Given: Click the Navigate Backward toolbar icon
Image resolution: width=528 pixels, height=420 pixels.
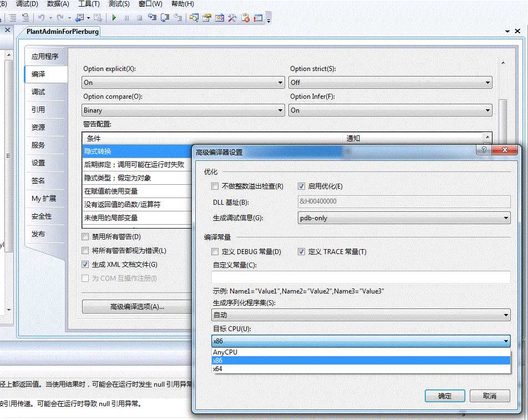Looking at the screenshot, I should click(80, 18).
